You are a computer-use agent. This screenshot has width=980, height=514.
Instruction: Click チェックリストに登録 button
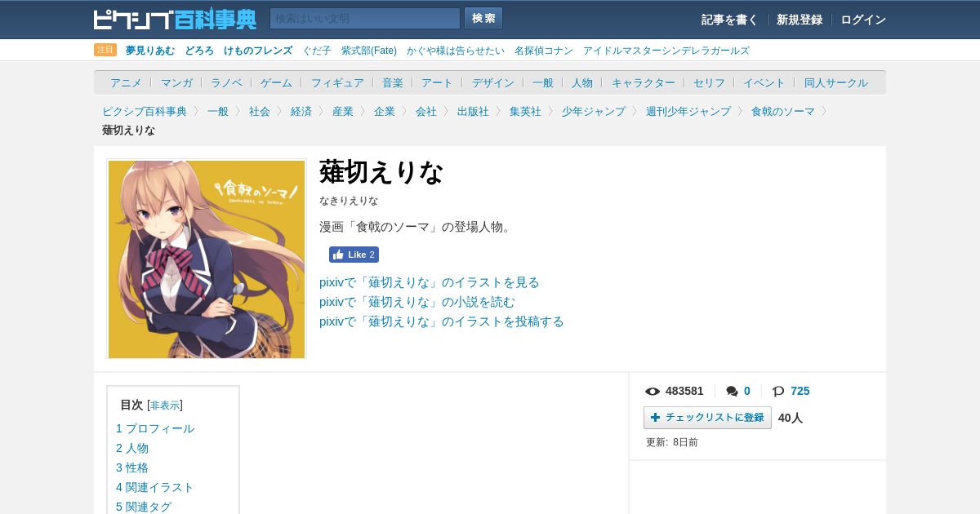point(707,418)
